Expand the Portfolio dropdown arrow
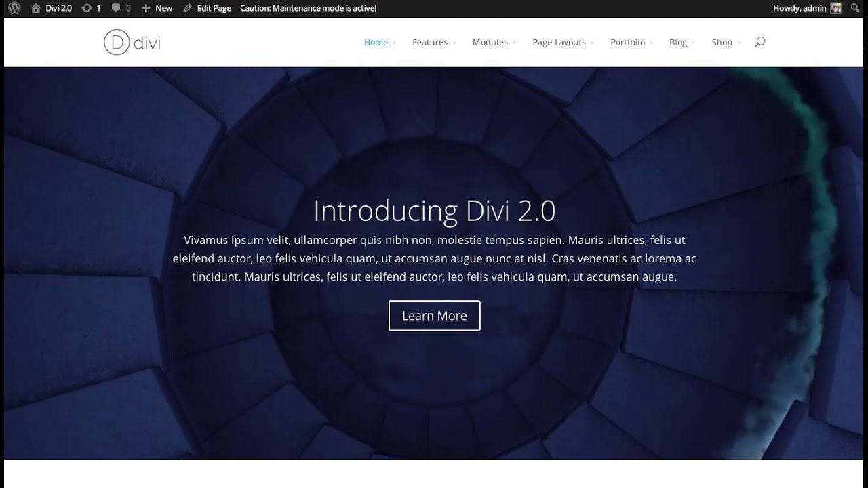 [x=652, y=43]
